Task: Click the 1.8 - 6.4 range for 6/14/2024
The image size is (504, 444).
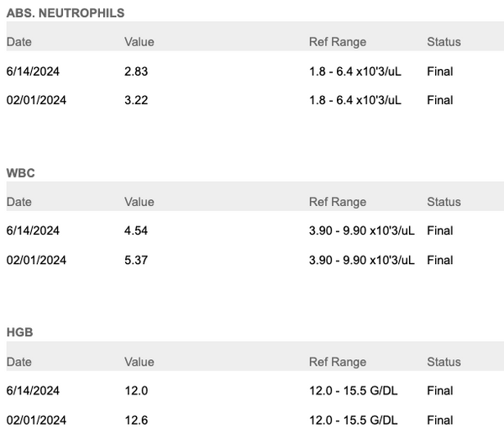Action: coord(355,71)
